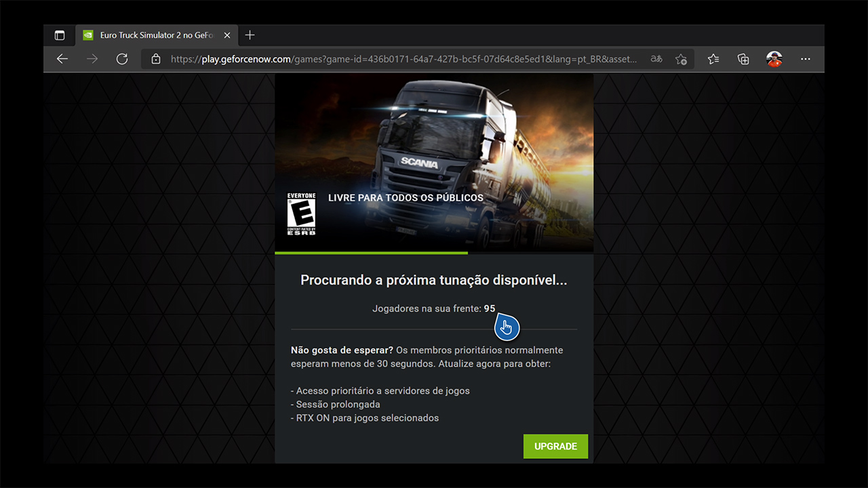Close the Euro Truck Simulator 2 tab
The width and height of the screenshot is (868, 488).
pos(227,35)
